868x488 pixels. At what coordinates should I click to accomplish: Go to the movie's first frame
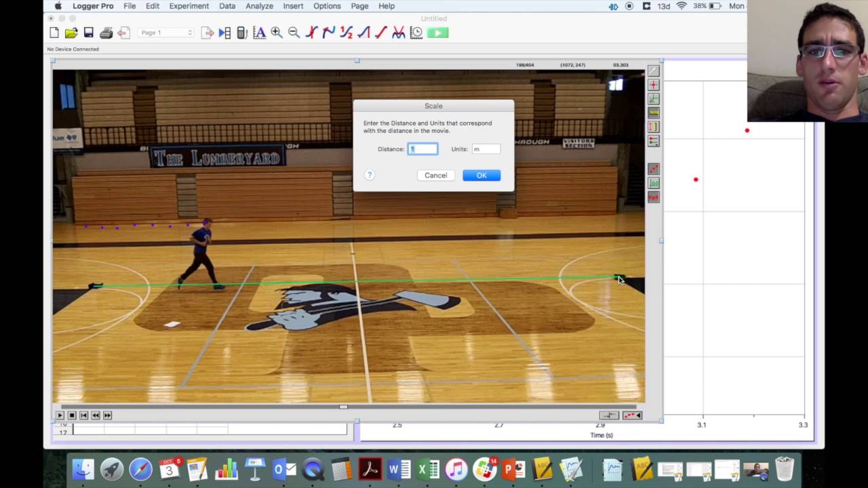point(83,415)
